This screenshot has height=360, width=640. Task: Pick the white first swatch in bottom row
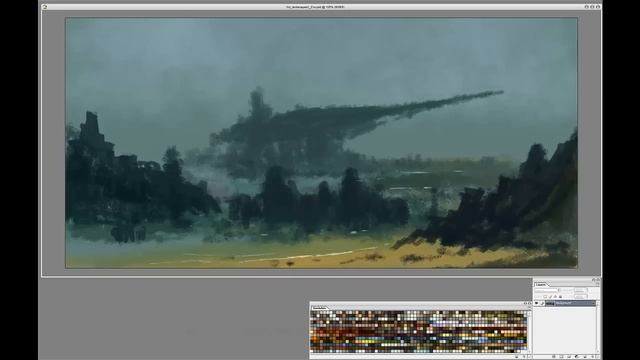312,350
